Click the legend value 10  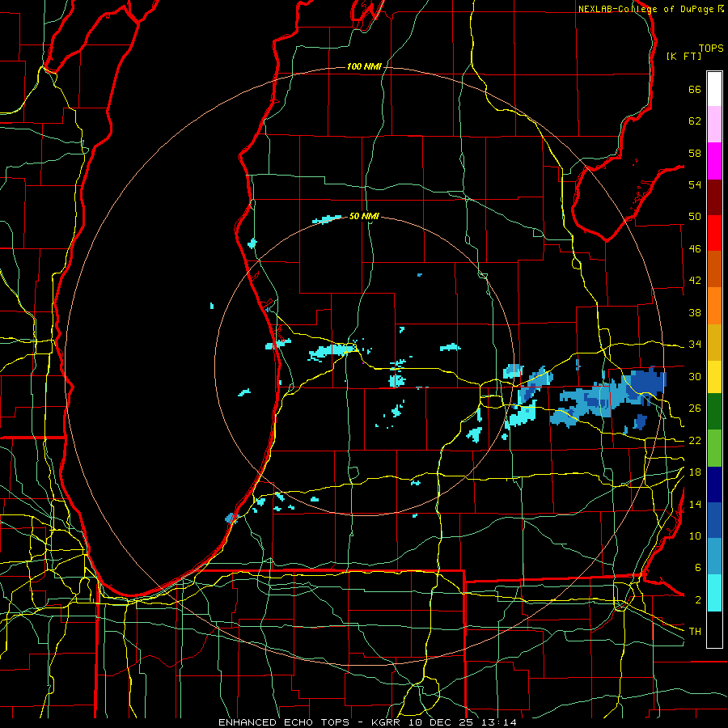(x=695, y=535)
